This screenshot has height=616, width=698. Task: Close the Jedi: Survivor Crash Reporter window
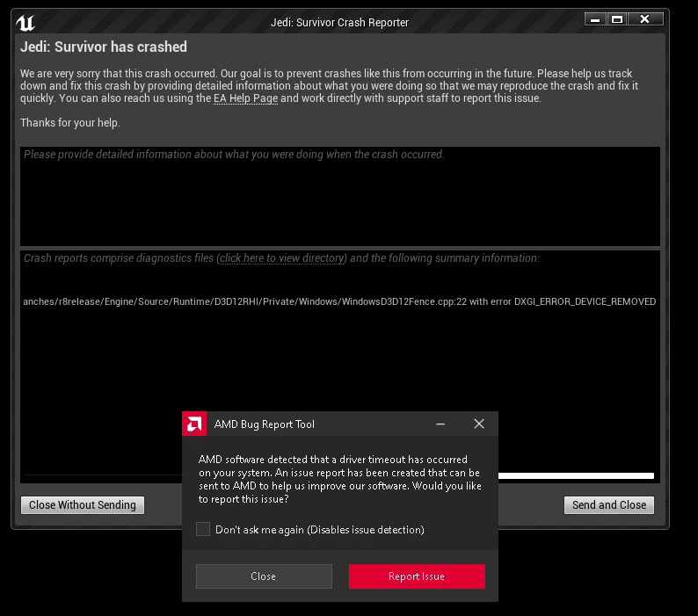click(x=645, y=19)
